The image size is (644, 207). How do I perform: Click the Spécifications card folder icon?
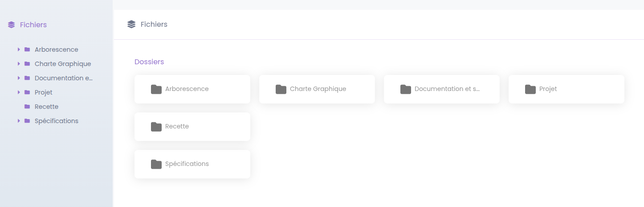[156, 164]
